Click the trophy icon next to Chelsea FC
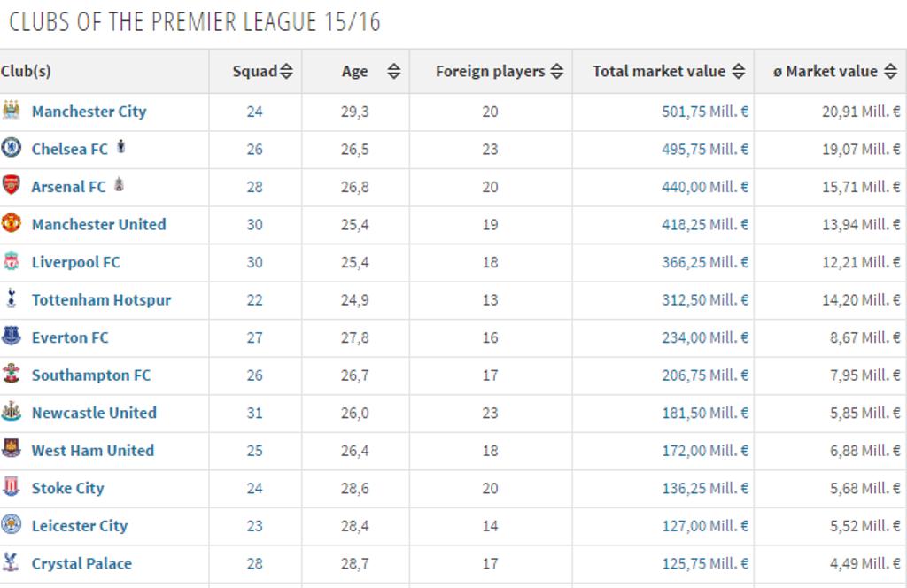The width and height of the screenshot is (907, 588). tap(120, 147)
